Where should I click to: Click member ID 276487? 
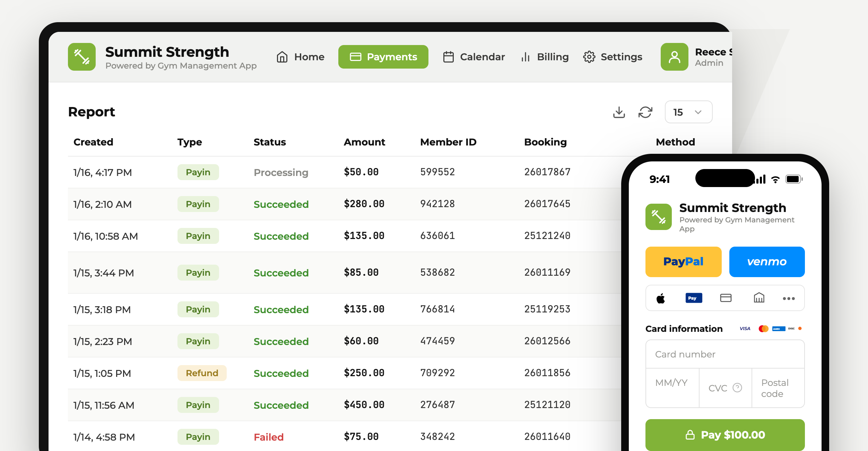coord(437,405)
